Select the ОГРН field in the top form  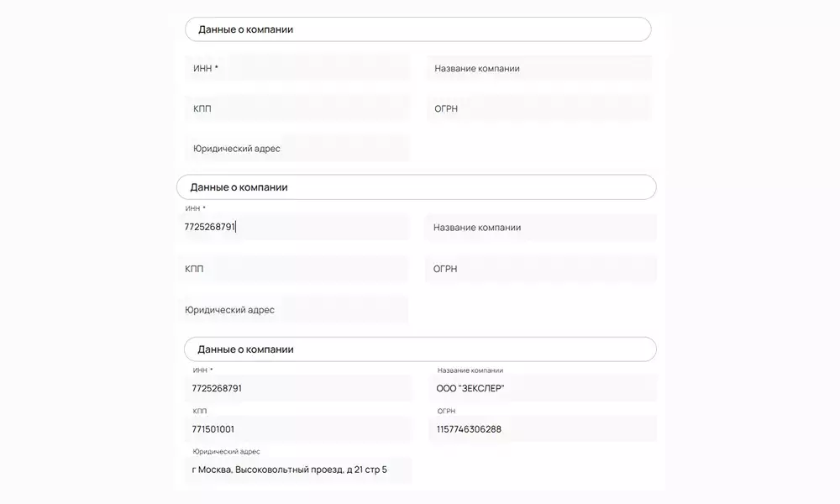pos(538,108)
